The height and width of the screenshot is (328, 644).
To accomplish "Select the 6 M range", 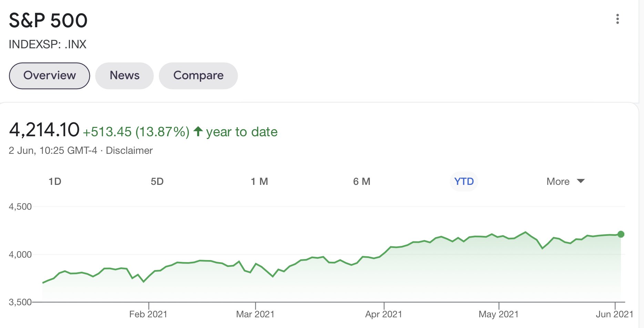I will (x=361, y=181).
